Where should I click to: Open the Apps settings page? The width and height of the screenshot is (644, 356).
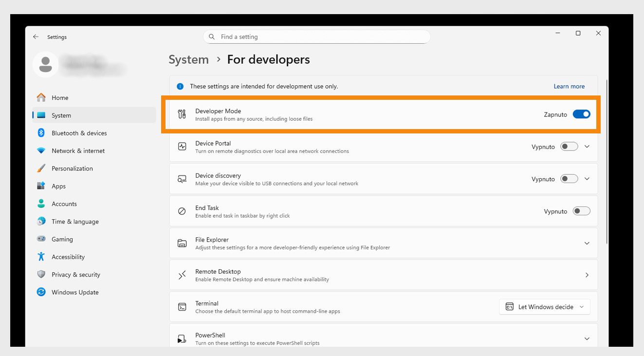[x=58, y=186]
